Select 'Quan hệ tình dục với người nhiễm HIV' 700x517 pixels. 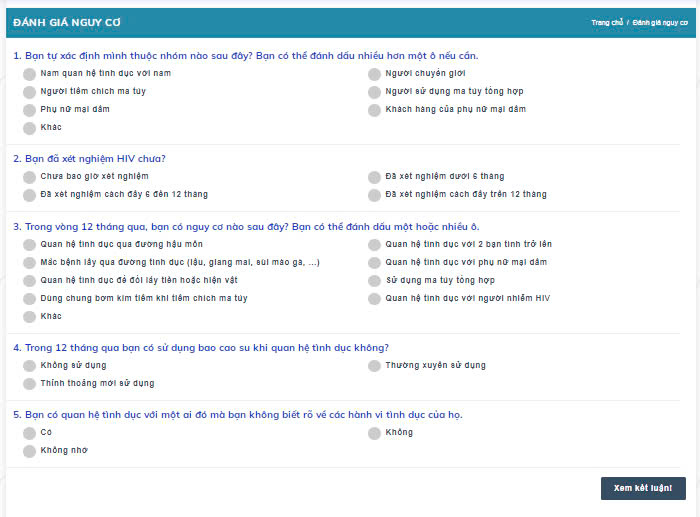coord(374,299)
